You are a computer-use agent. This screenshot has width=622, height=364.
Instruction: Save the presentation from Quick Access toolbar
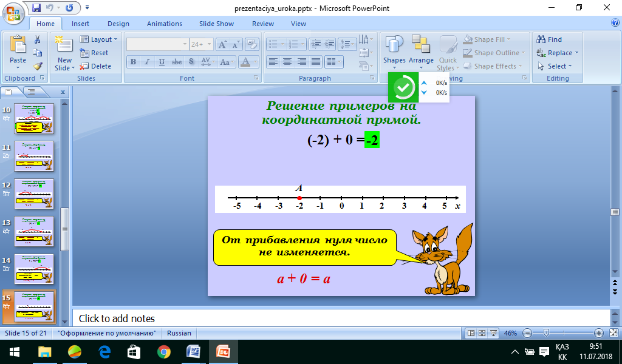pos(36,7)
